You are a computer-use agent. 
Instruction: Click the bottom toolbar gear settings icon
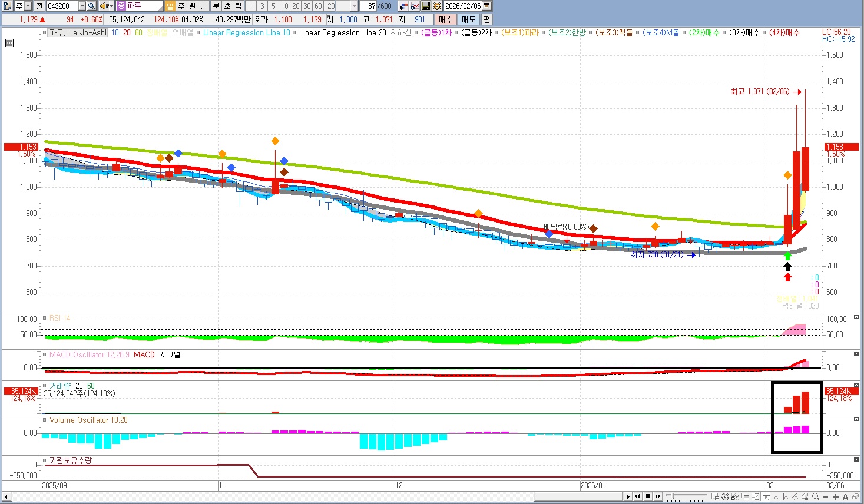point(725,496)
